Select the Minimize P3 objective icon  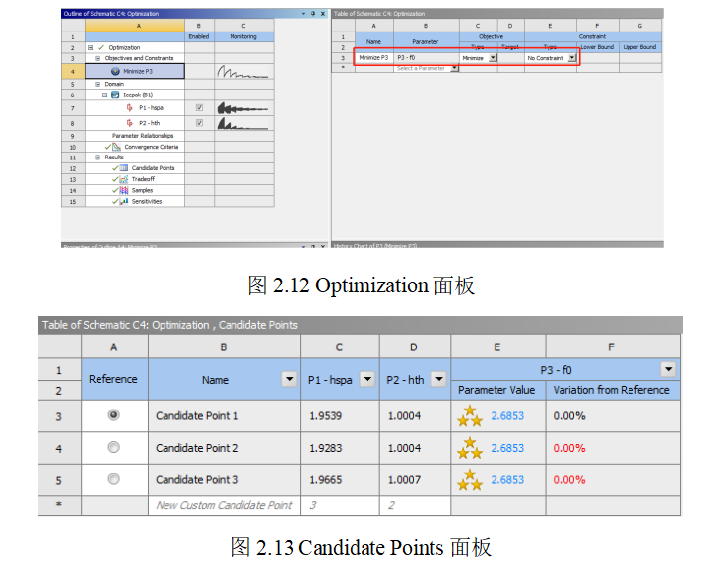116,71
